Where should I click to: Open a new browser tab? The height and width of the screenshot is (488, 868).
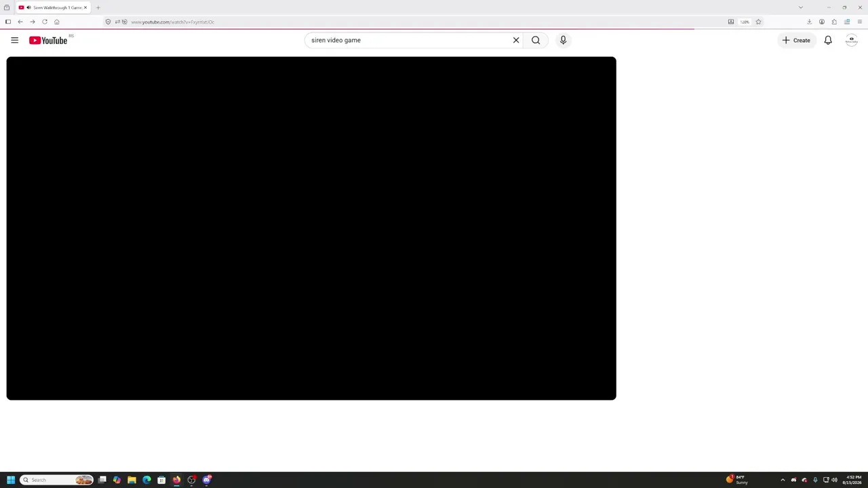tap(98, 7)
